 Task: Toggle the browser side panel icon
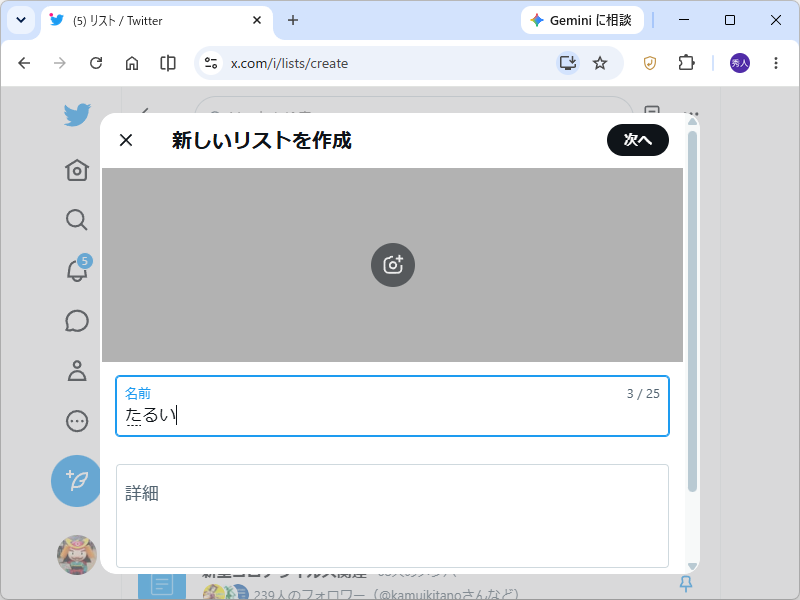click(x=168, y=63)
